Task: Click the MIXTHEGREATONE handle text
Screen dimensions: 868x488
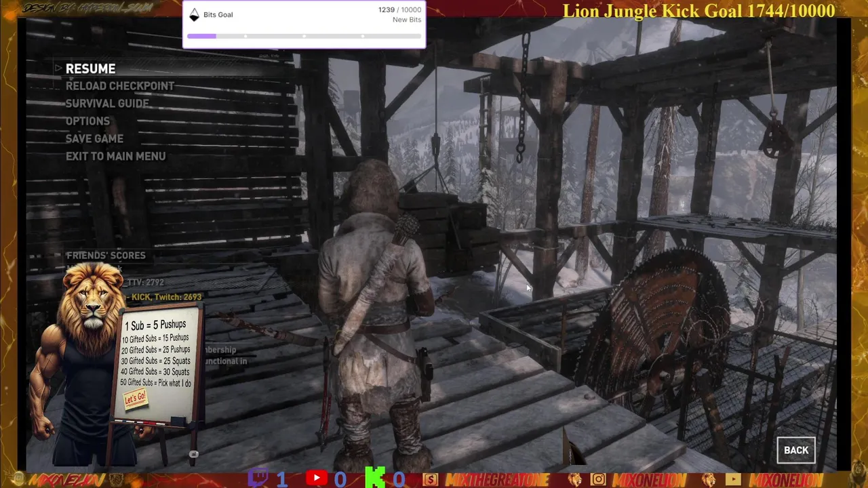Action: (x=497, y=480)
